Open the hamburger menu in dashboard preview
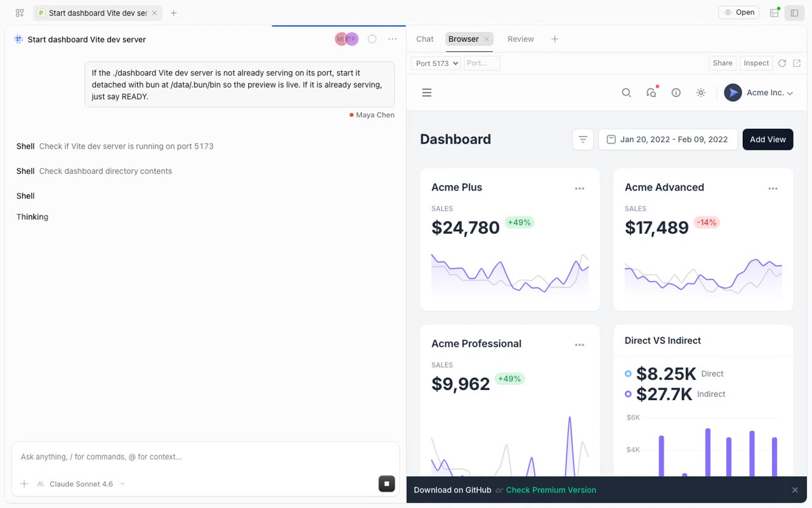The width and height of the screenshot is (812, 508). [427, 93]
